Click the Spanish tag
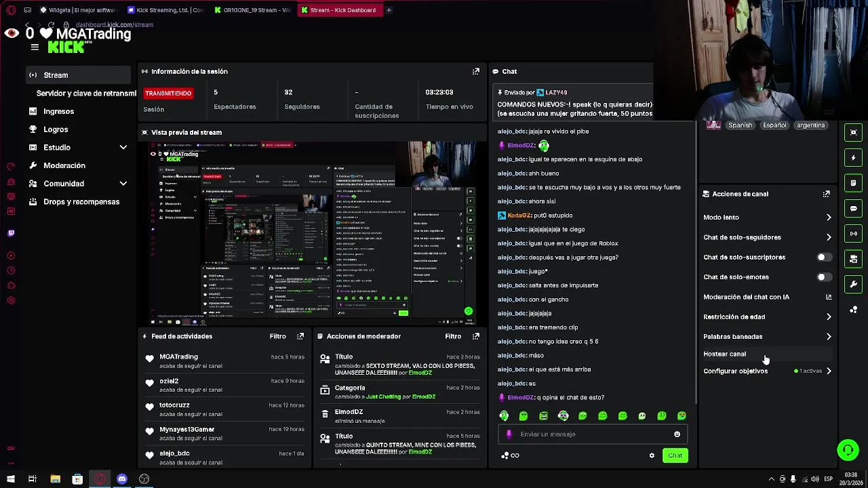 740,125
